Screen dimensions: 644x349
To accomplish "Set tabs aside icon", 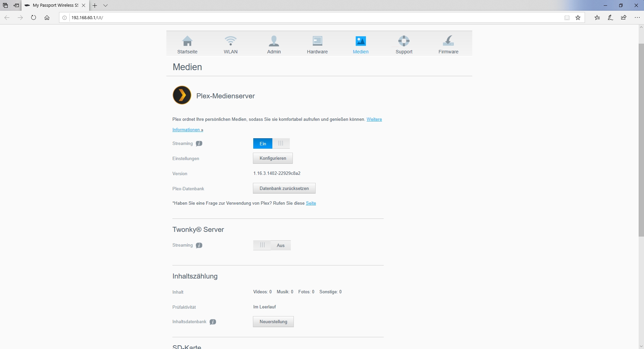I will pos(16,5).
